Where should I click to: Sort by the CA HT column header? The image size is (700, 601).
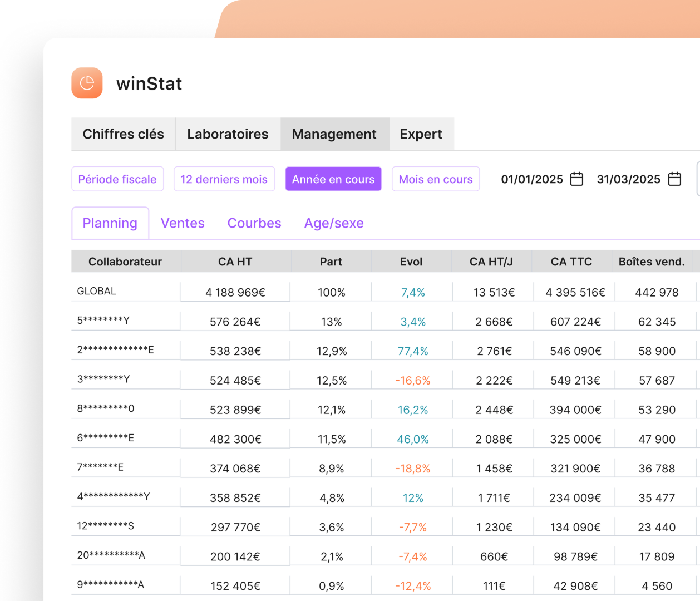click(235, 262)
